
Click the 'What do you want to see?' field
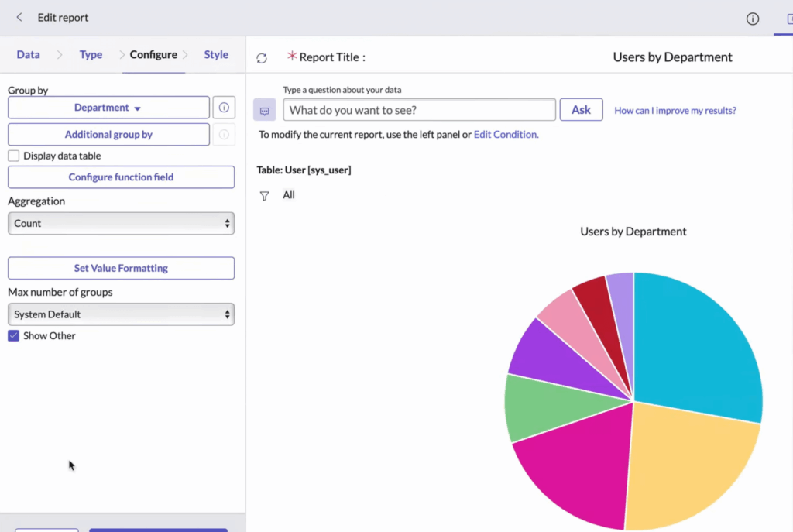point(419,110)
